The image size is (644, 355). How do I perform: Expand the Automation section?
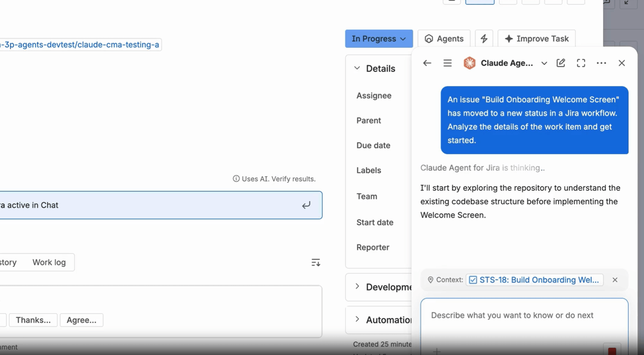357,319
